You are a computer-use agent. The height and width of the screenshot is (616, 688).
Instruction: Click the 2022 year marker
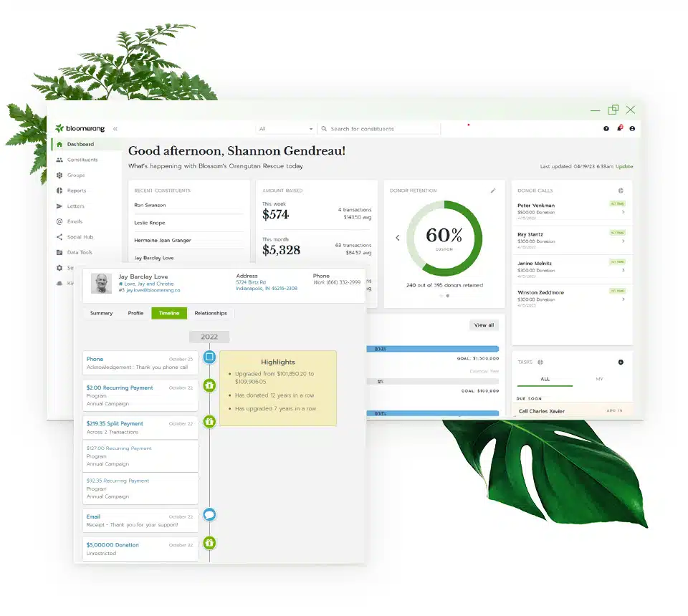click(x=209, y=337)
